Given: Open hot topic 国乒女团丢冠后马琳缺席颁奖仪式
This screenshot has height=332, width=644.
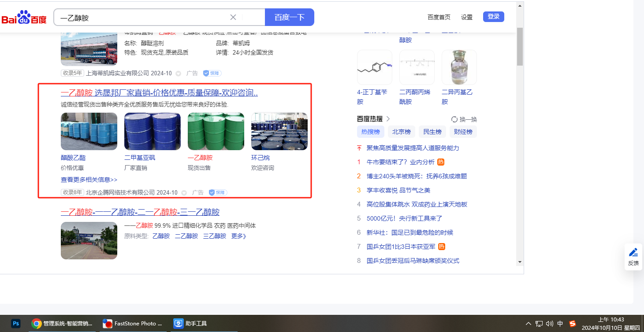Looking at the screenshot, I should pyautogui.click(x=413, y=261).
